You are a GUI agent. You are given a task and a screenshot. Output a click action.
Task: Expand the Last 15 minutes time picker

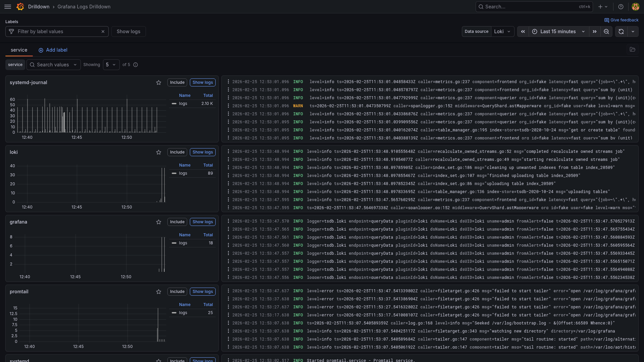click(559, 32)
